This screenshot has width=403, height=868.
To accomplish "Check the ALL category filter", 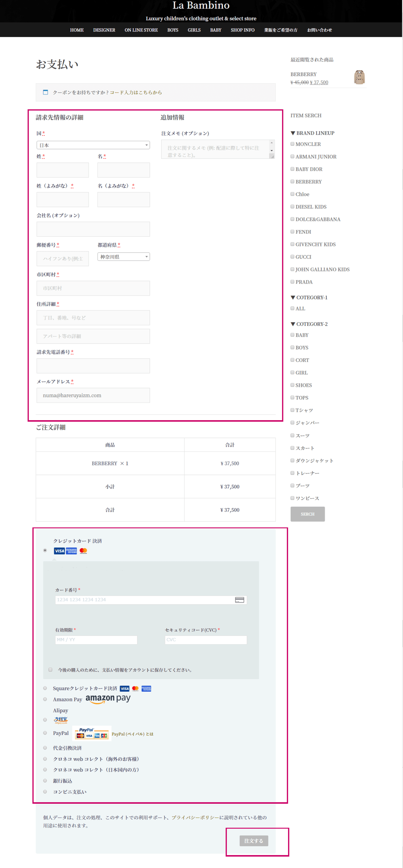I will pos(292,308).
